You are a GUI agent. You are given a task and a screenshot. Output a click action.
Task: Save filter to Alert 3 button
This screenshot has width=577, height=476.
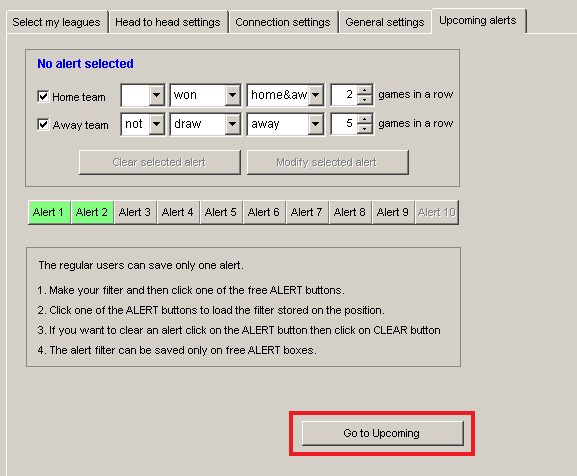pos(135,212)
